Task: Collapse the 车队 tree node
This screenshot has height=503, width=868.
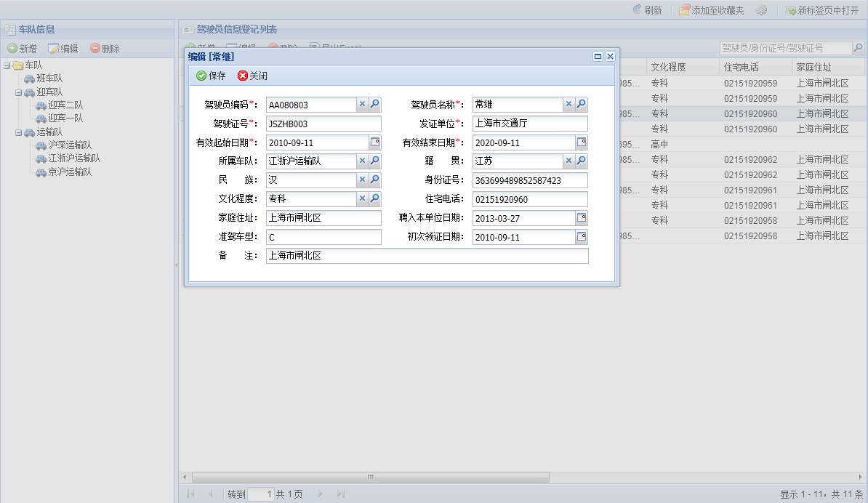Action: pos(7,65)
